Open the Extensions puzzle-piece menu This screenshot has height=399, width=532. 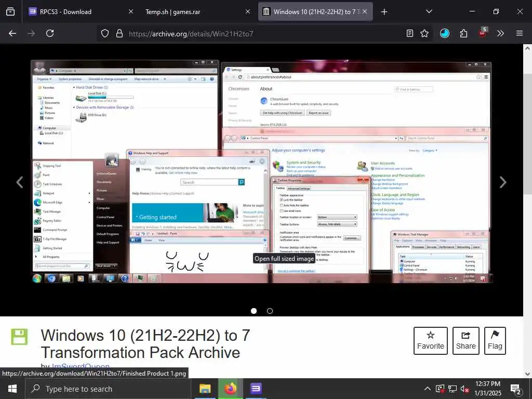click(463, 33)
